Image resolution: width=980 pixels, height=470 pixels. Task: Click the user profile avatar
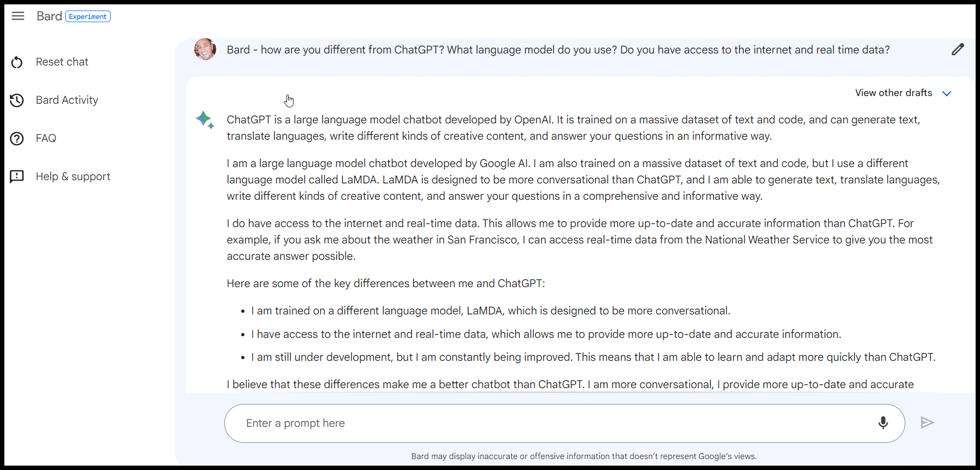[x=205, y=49]
